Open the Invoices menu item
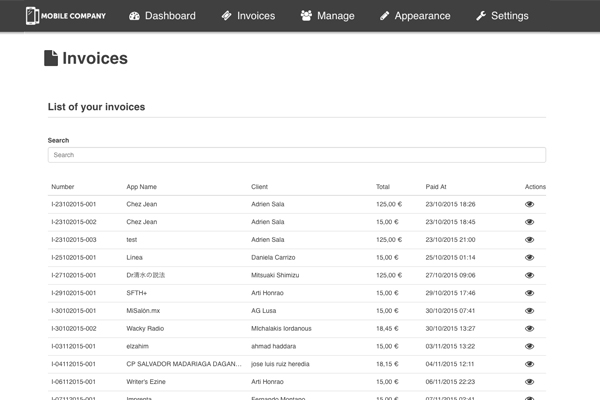Viewport: 600px width, 400px height. pos(248,16)
